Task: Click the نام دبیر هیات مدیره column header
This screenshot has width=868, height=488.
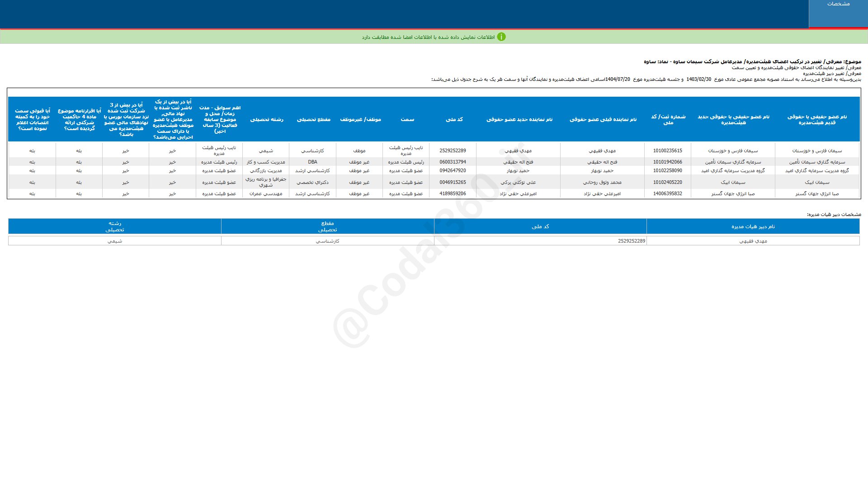Action: pos(753,226)
